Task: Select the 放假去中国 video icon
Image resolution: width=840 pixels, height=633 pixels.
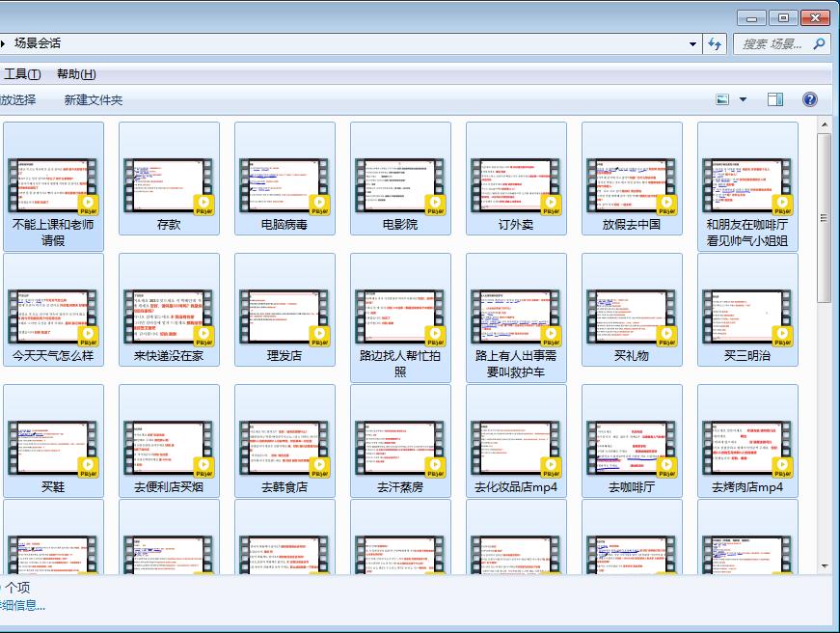Action: (x=632, y=185)
